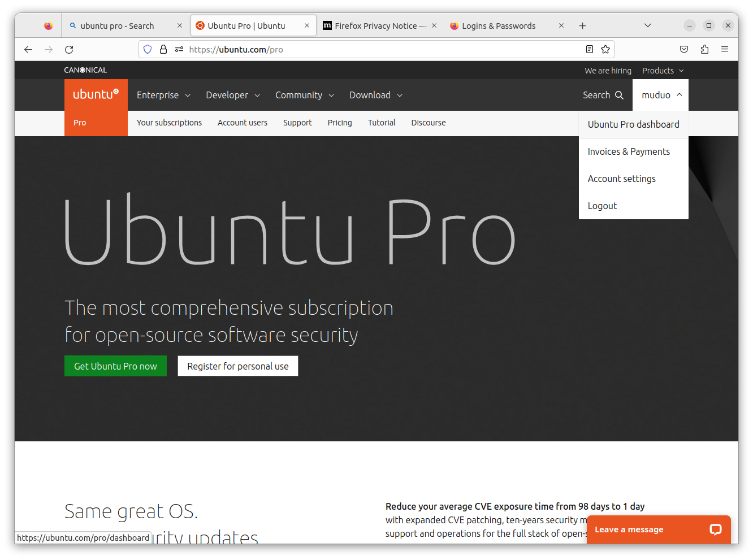
Task: Expand the Products dropdown
Action: coord(662,70)
